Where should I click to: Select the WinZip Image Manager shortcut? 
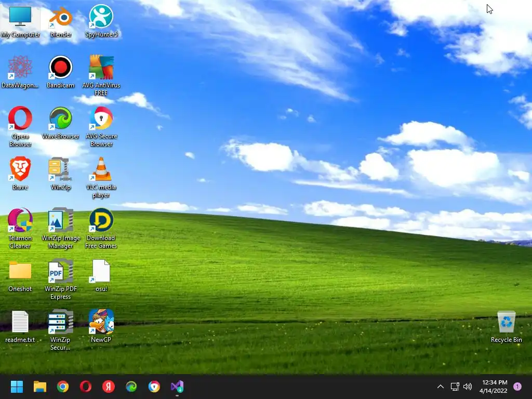point(61,229)
